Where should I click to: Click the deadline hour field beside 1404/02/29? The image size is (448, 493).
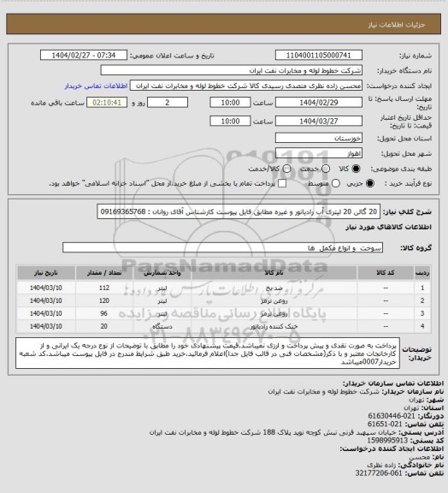(x=230, y=103)
